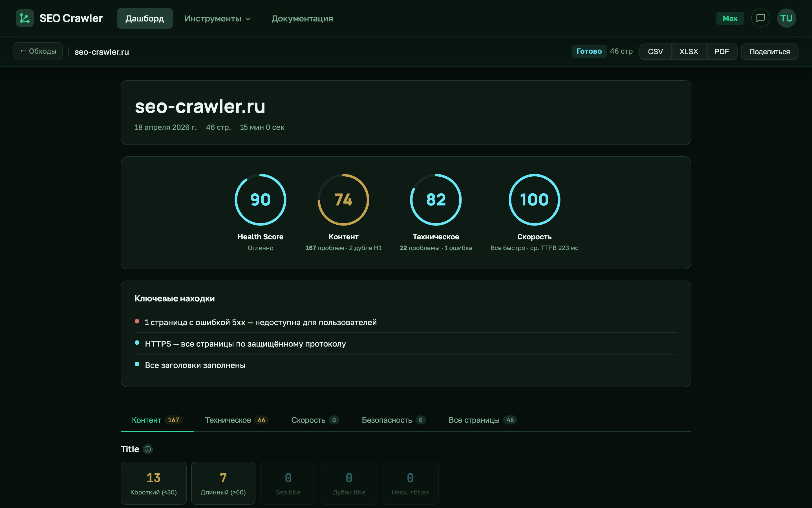Select the Неск. <title> card

click(x=410, y=483)
